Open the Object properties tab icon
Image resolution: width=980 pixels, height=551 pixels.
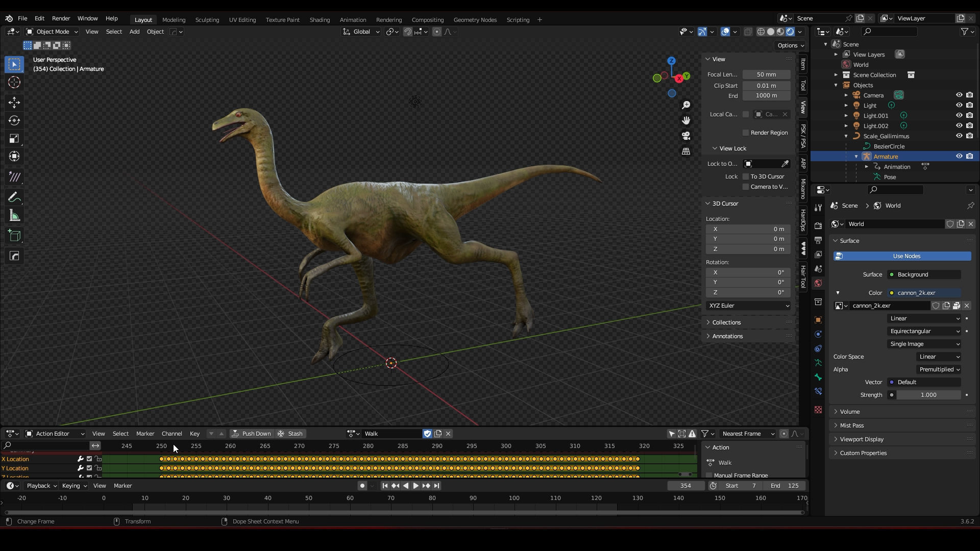click(x=818, y=320)
